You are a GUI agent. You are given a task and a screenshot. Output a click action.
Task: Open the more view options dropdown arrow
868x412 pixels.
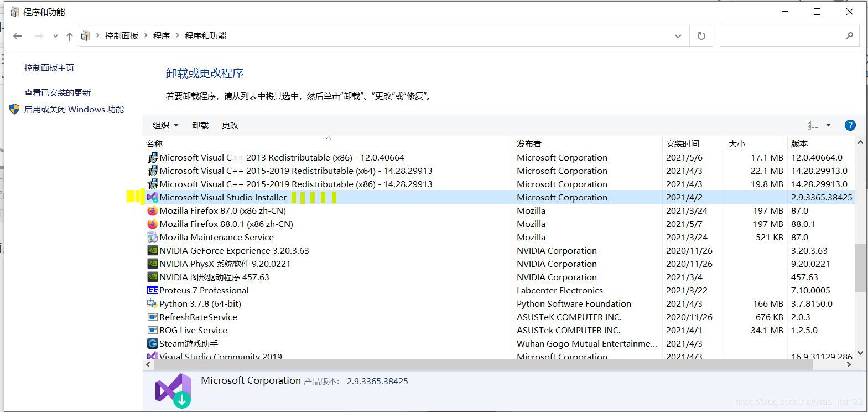coord(828,125)
